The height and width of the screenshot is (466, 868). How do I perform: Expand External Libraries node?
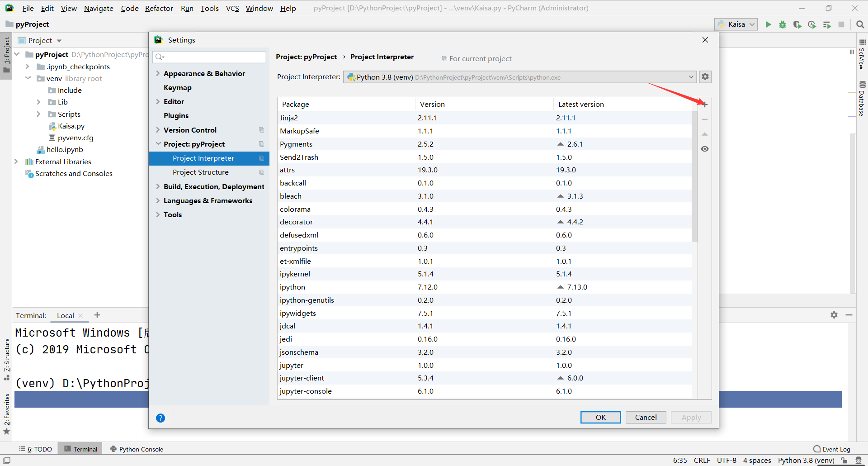tap(16, 162)
